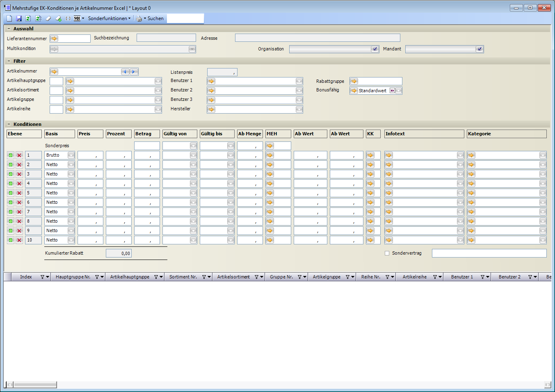Image resolution: width=555 pixels, height=392 pixels.
Task: Open the Lieferantennummer lookup arrow
Action: pyautogui.click(x=54, y=39)
